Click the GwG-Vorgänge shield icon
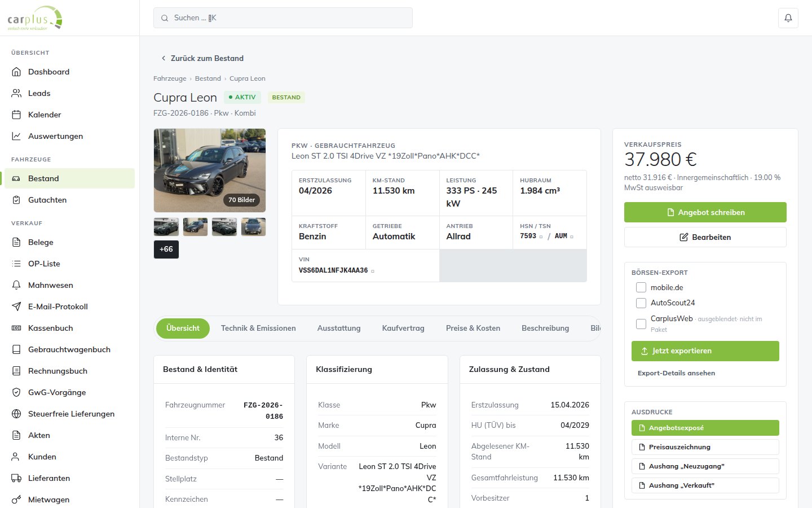 16,392
